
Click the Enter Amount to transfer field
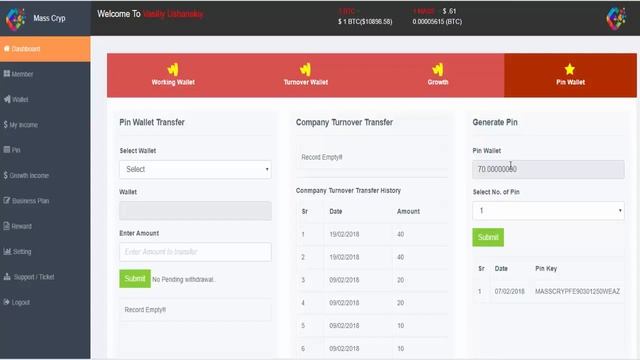pyautogui.click(x=195, y=252)
